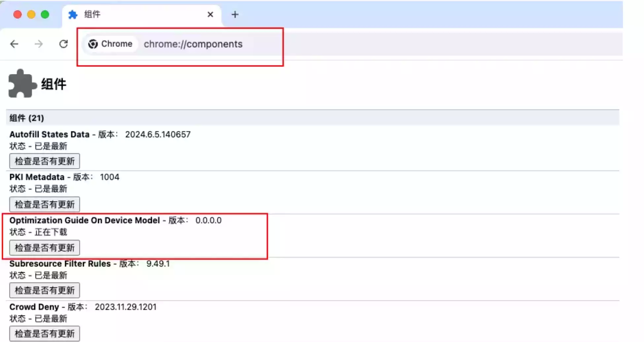This screenshot has height=342, width=644.
Task: Check updates for Optimization Guide On Device Model
Action: tap(45, 248)
